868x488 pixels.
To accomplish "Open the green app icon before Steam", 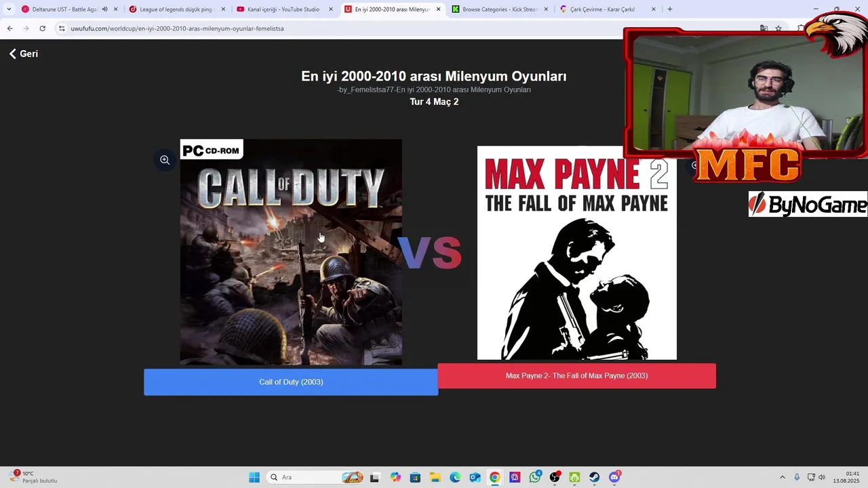I will click(574, 477).
